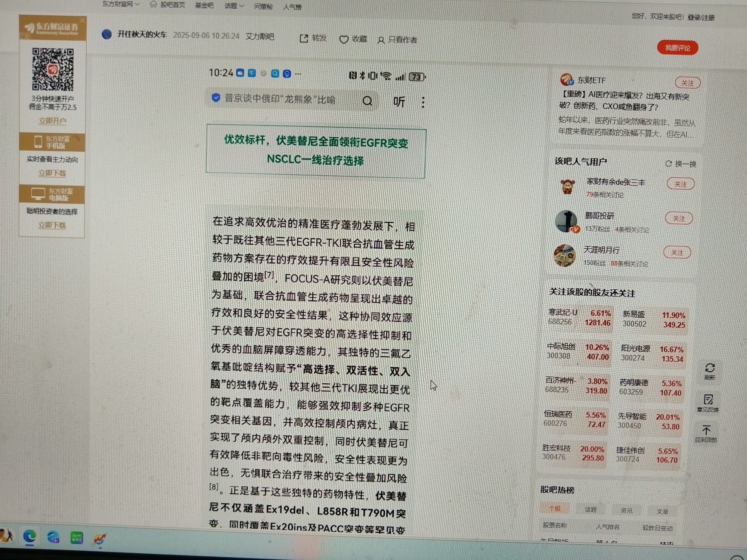Open stock 胜宏科技 300476
Viewport: 747px width, 560px height.
click(573, 452)
